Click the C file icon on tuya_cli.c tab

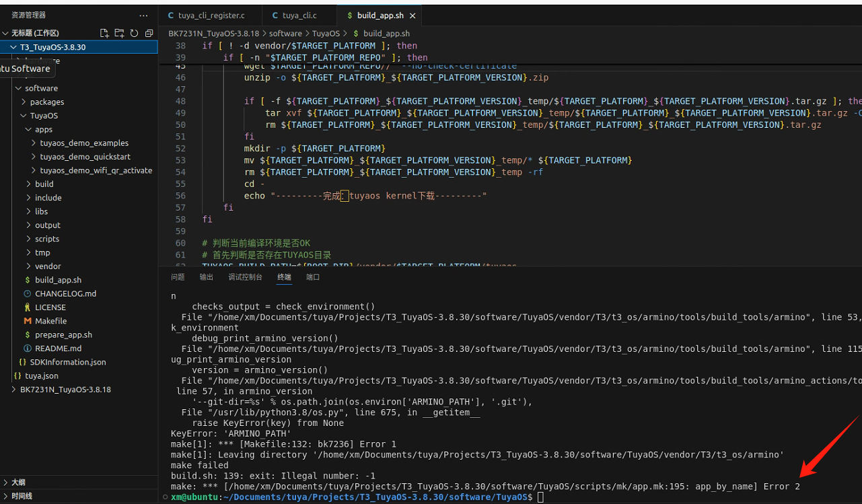coord(275,15)
